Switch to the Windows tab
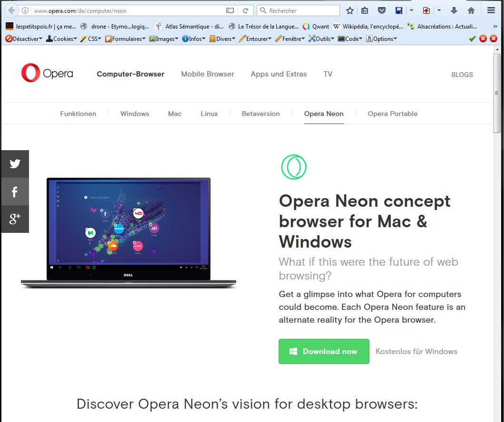This screenshot has height=422, width=504. [135, 114]
